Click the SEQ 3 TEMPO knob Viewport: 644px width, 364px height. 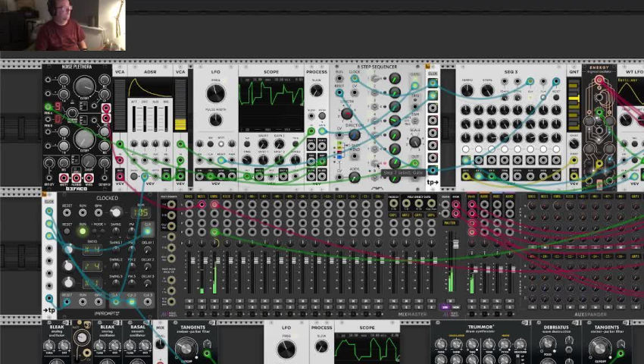[467, 90]
